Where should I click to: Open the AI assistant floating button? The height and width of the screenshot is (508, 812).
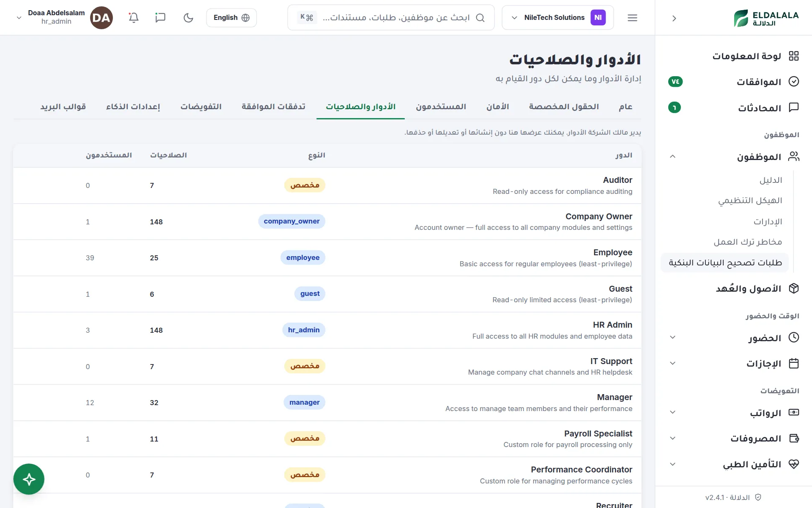click(x=29, y=479)
